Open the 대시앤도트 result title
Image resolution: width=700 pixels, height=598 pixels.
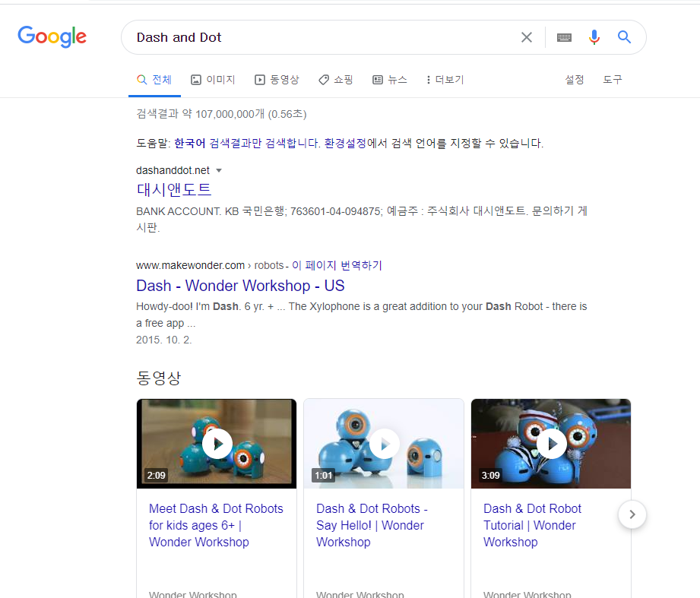(173, 190)
